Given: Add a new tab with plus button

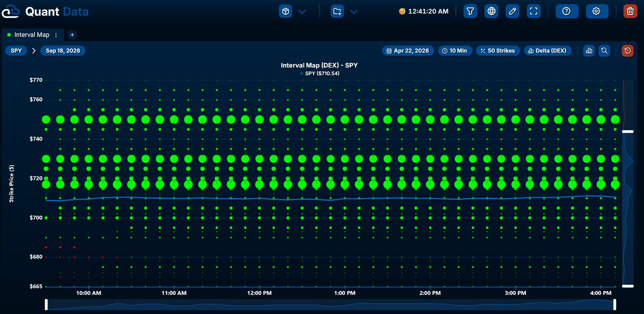Looking at the screenshot, I should [73, 35].
